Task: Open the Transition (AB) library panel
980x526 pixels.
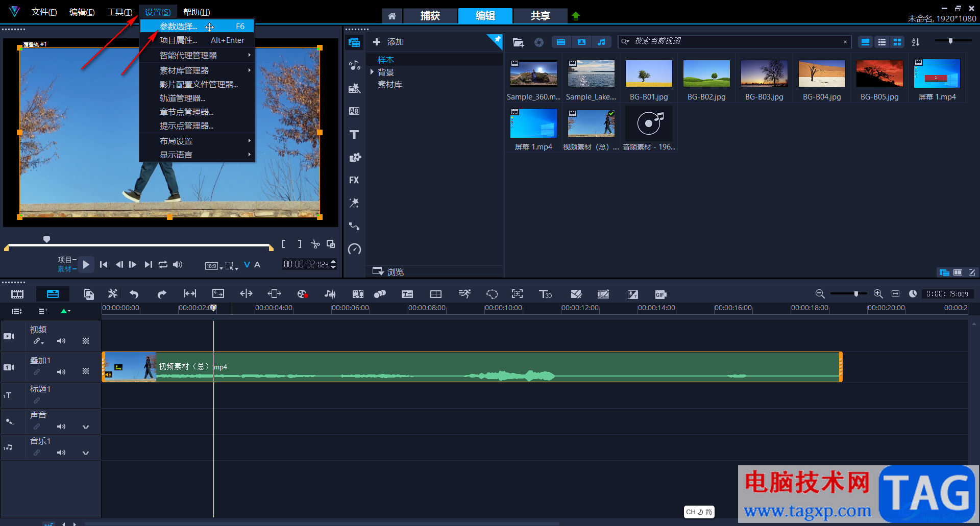Action: tap(354, 111)
